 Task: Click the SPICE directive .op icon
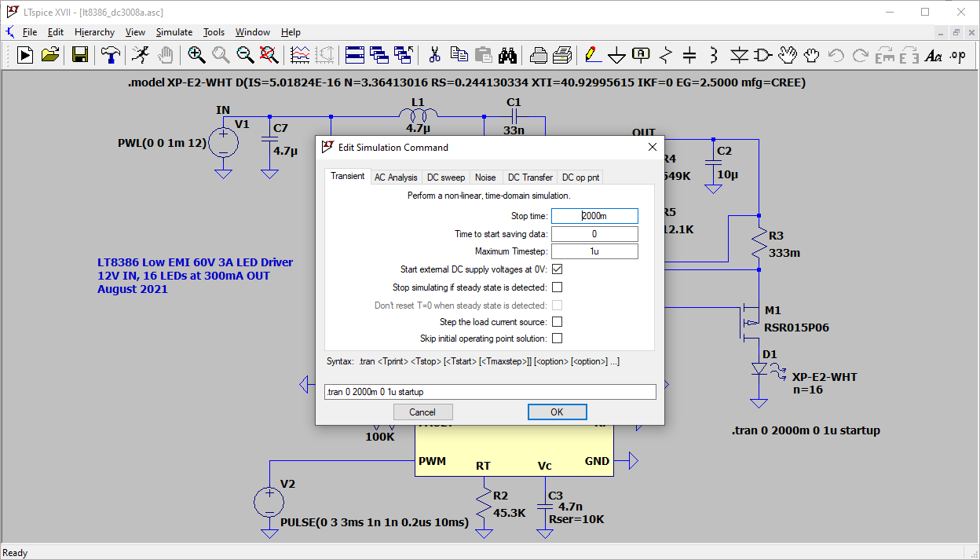coord(957,54)
